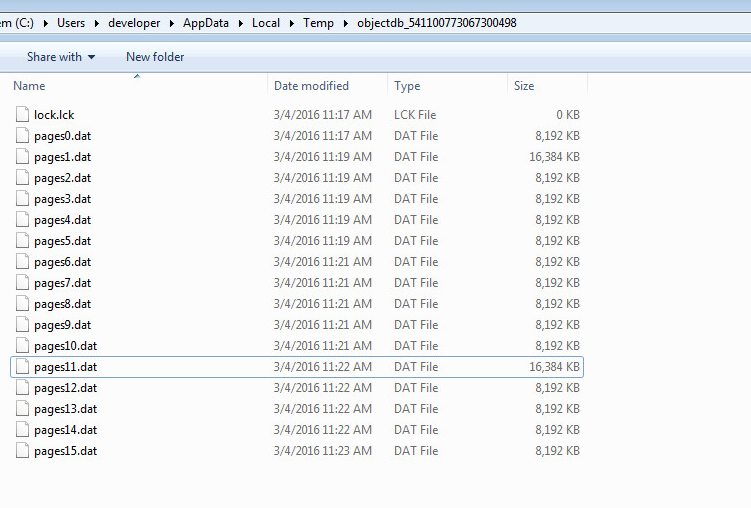751x508 pixels.
Task: Click the pages11.dat file icon
Action: [x=22, y=367]
